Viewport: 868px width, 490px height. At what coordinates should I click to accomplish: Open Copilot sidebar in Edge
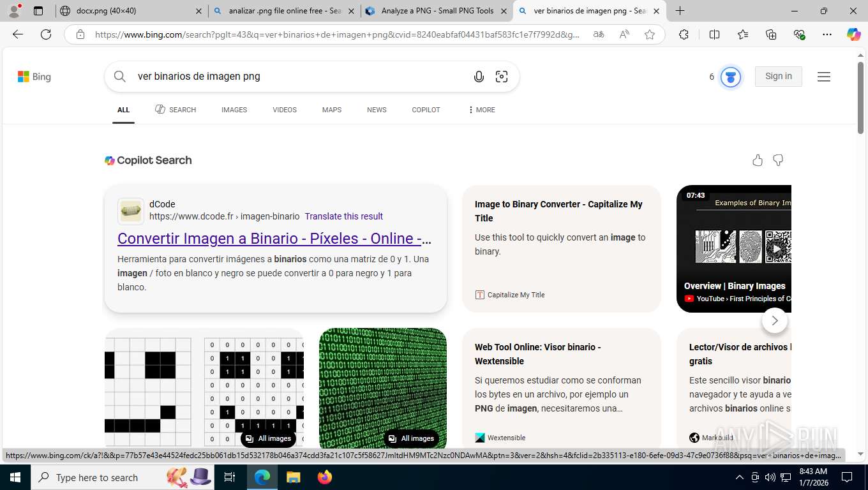(854, 34)
